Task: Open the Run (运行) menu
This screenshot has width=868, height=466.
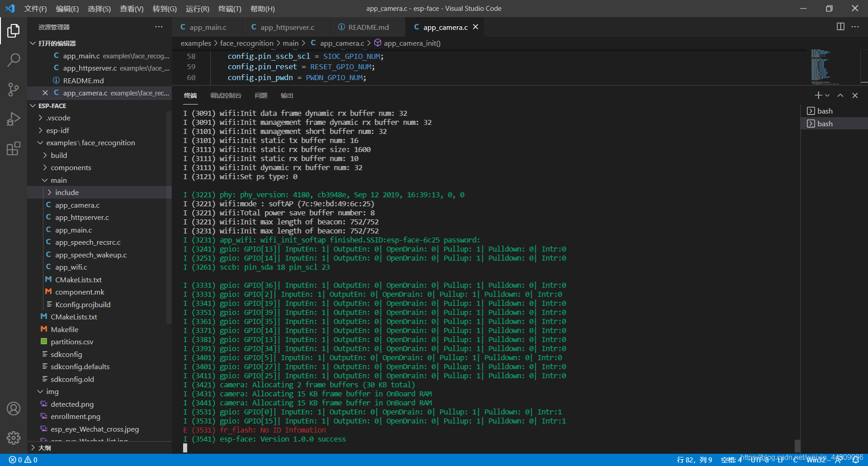Action: 198,9
